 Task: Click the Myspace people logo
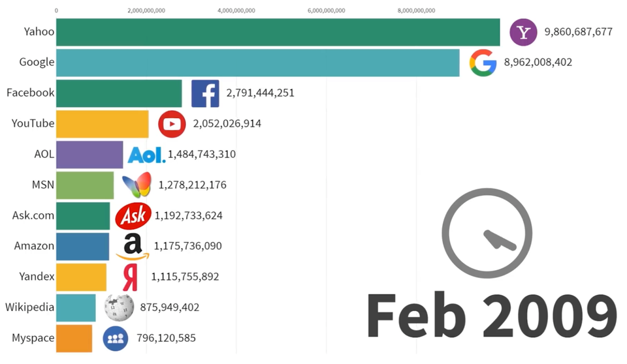point(116,338)
